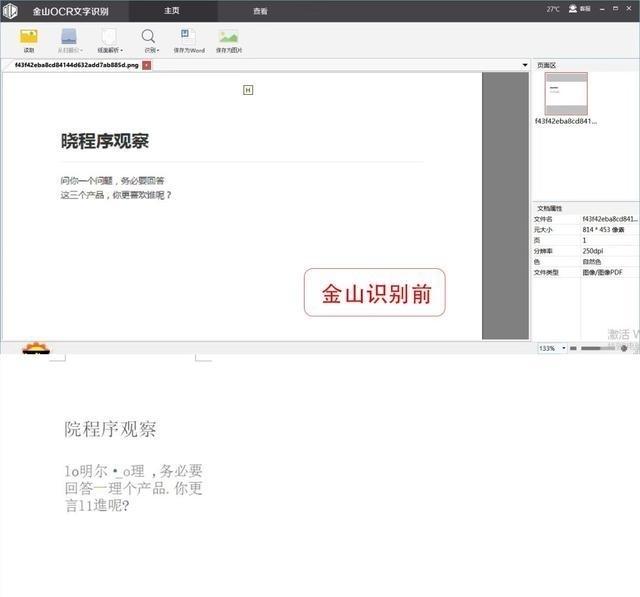Screen dimensions: 640x597
Task: Click the 814 * 453 像素 size value
Action: [603, 230]
